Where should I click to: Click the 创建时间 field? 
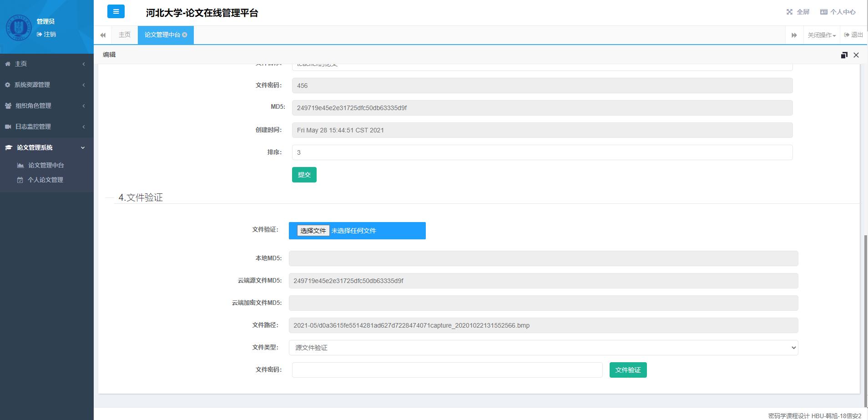click(542, 130)
